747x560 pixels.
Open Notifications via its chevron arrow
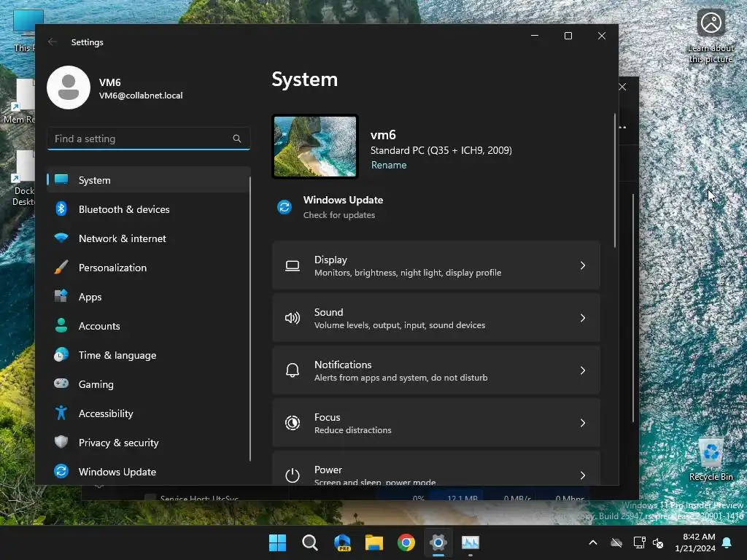(583, 370)
